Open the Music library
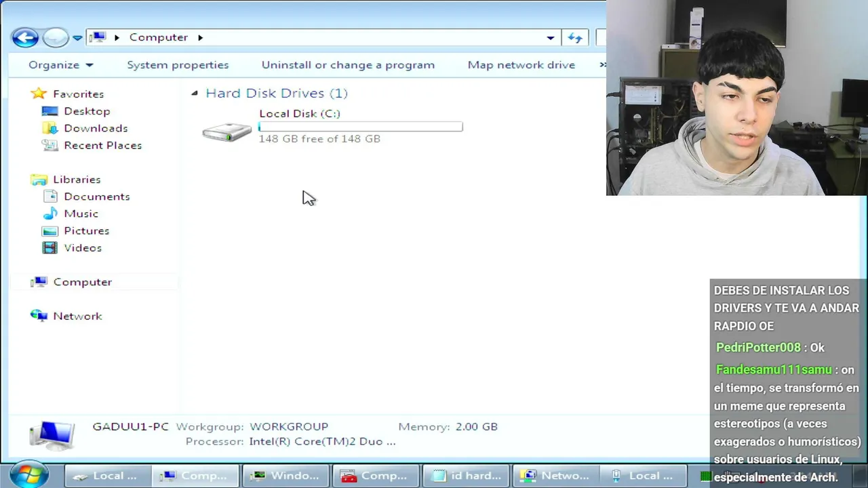Viewport: 868px width, 488px height. pos(81,213)
